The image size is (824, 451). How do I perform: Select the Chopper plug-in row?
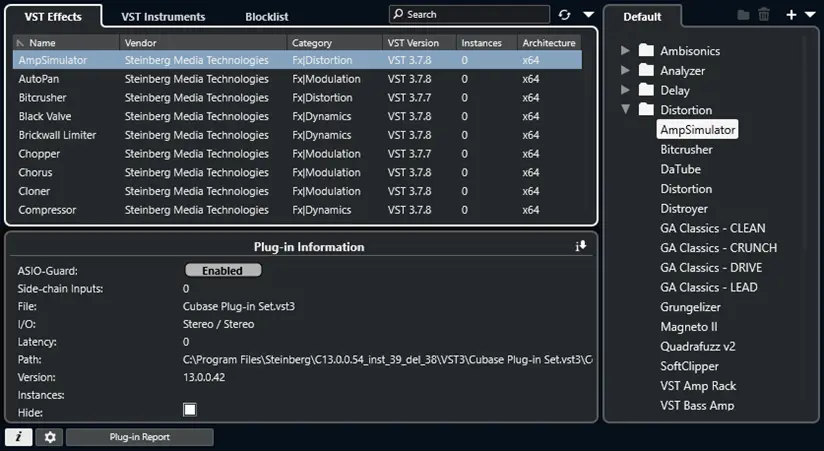click(x=297, y=153)
